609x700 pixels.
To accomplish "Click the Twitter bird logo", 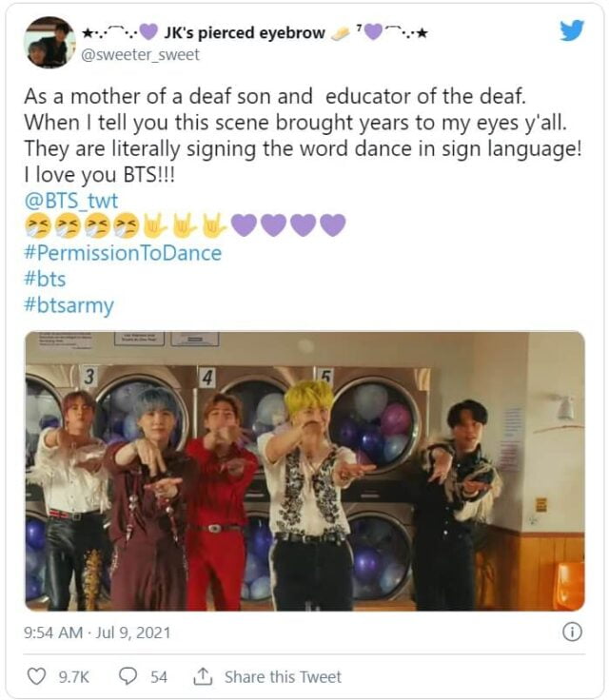I will [572, 29].
